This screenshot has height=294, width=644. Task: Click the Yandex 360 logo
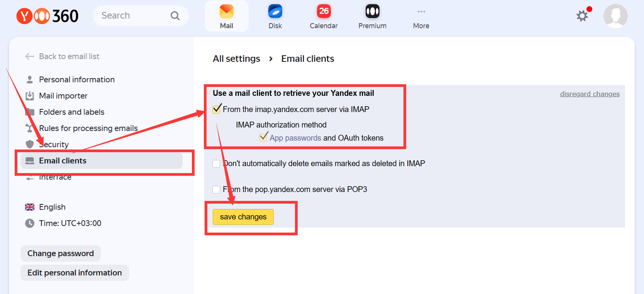pos(47,16)
